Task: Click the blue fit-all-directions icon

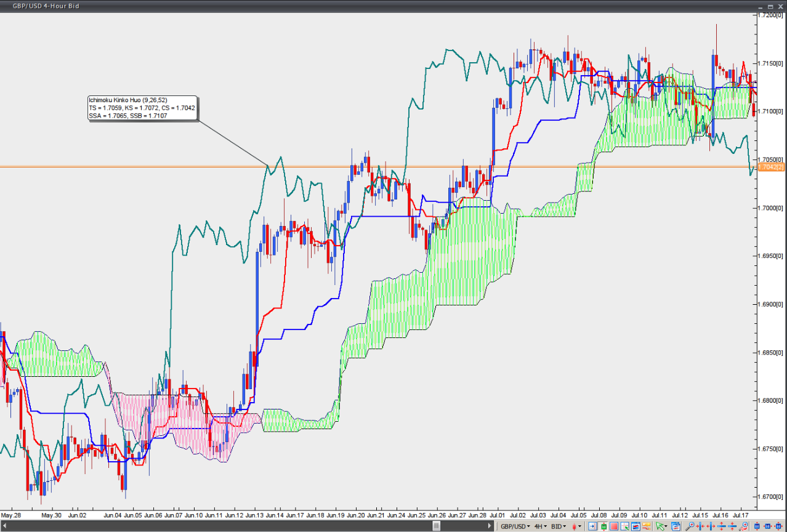Action: (778, 526)
